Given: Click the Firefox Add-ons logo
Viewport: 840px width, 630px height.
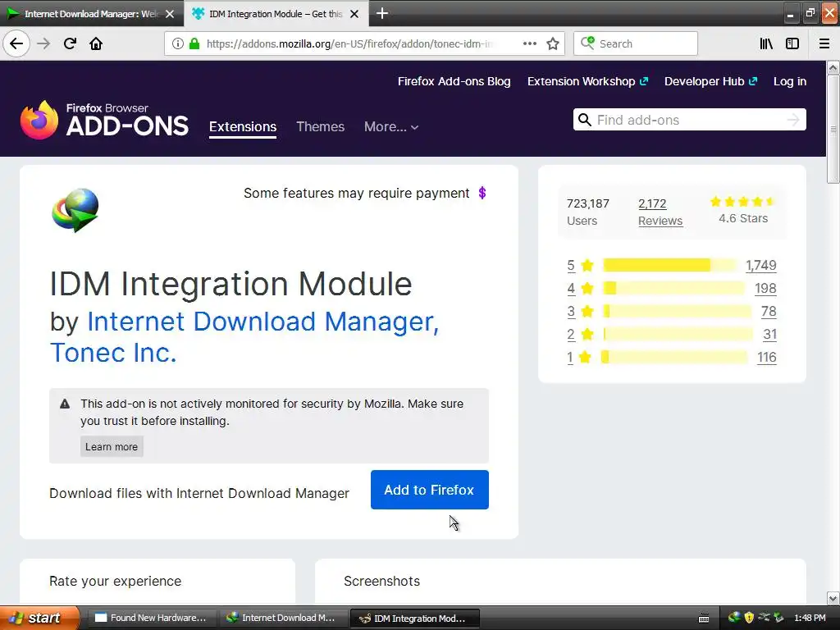Looking at the screenshot, I should tap(104, 120).
